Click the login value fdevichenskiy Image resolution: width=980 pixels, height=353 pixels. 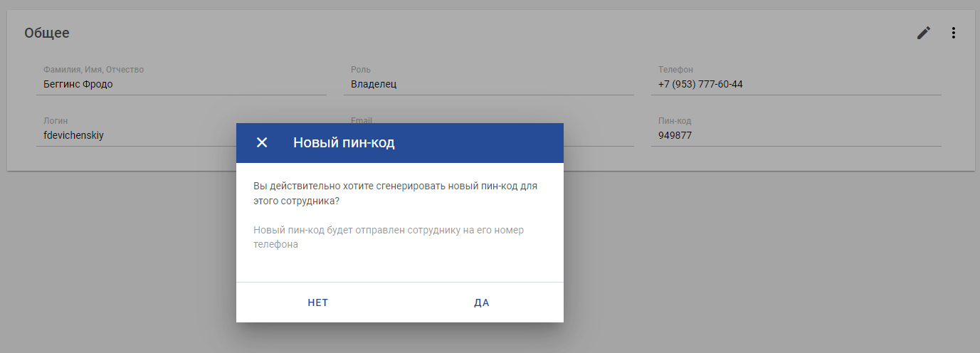tap(73, 135)
